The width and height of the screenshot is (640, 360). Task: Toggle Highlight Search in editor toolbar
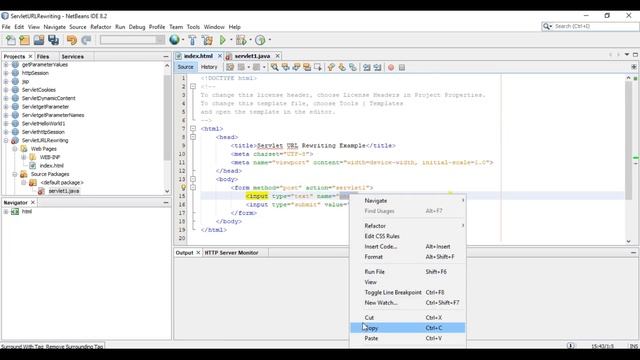pyautogui.click(x=307, y=67)
